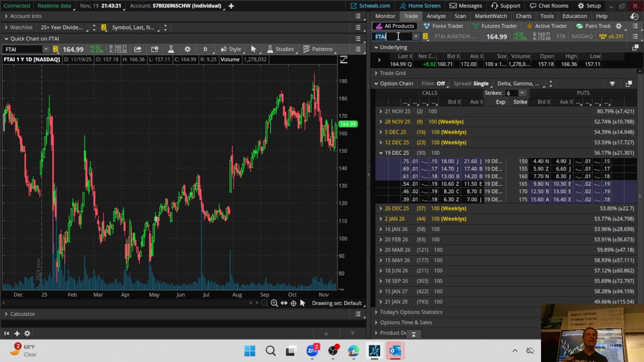The height and width of the screenshot is (362, 644).
Task: Open the Quick Chart settings gear
Action: point(187,49)
